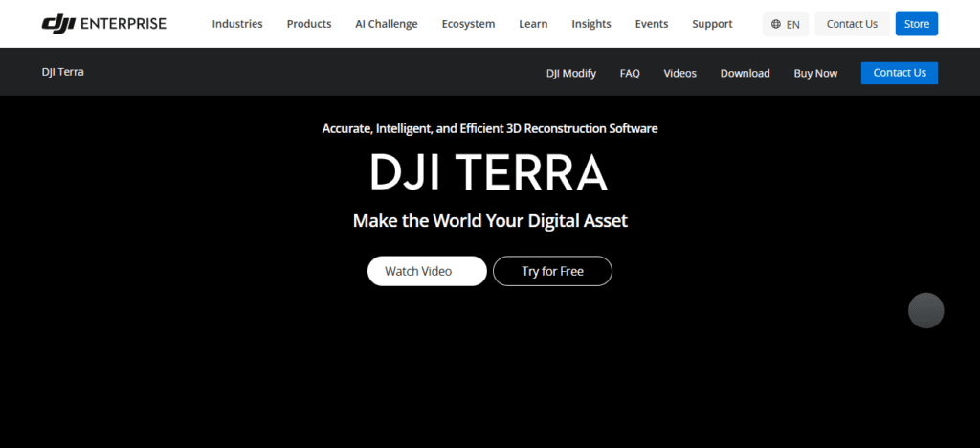Open the Learn menu
This screenshot has width=980, height=448.
point(533,24)
